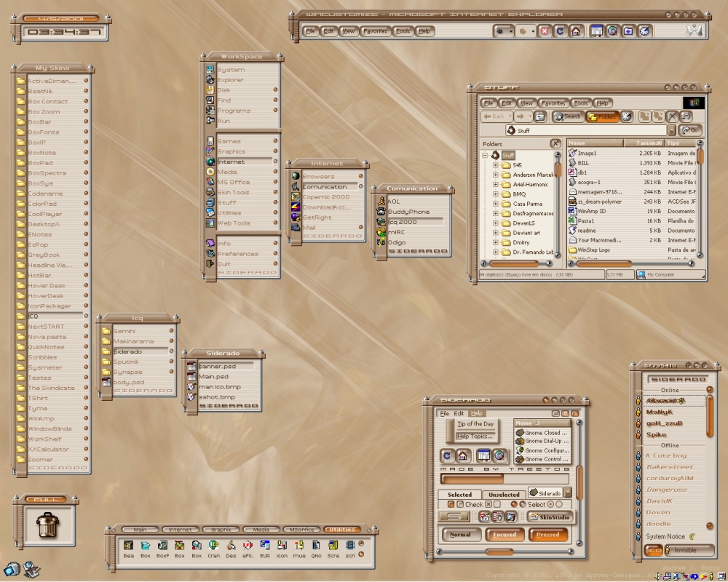Open the History clock icon in Internet Explorer
The width and height of the screenshot is (728, 582).
point(644,31)
